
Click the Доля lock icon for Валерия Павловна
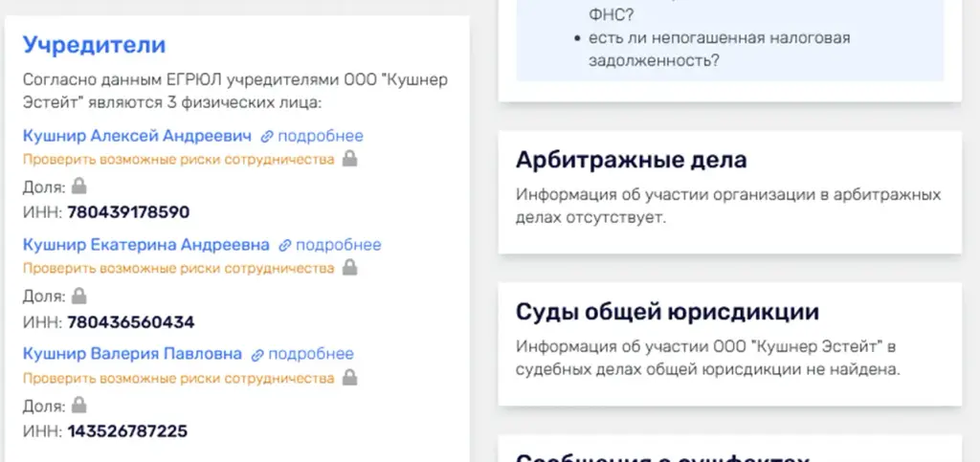tap(78, 405)
